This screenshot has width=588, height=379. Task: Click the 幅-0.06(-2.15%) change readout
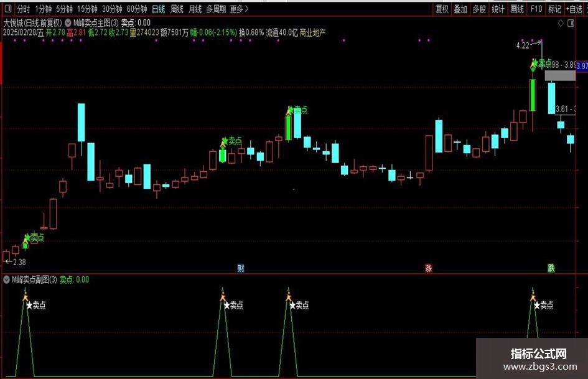coord(213,32)
